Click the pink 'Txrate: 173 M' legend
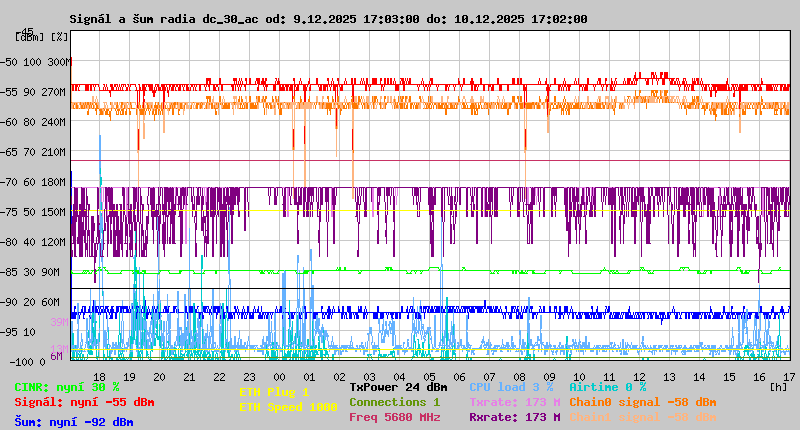This screenshot has width=800, height=430. [x=514, y=402]
